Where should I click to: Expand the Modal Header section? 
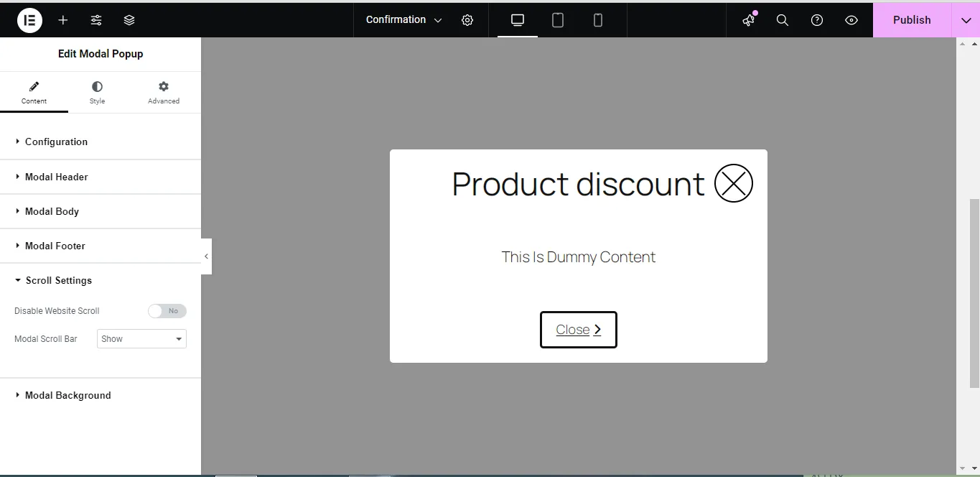pyautogui.click(x=101, y=177)
